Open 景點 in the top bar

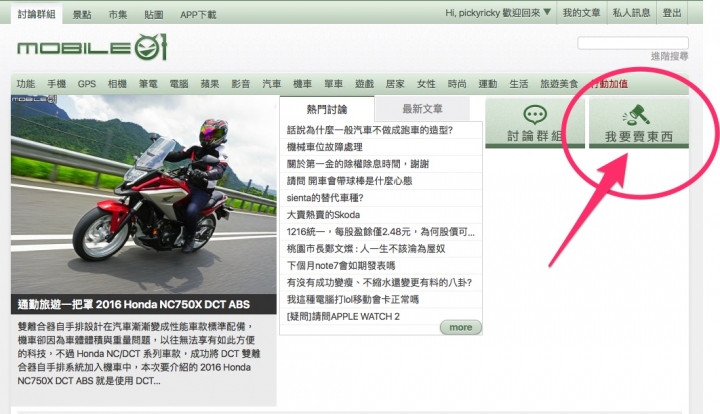[82, 15]
